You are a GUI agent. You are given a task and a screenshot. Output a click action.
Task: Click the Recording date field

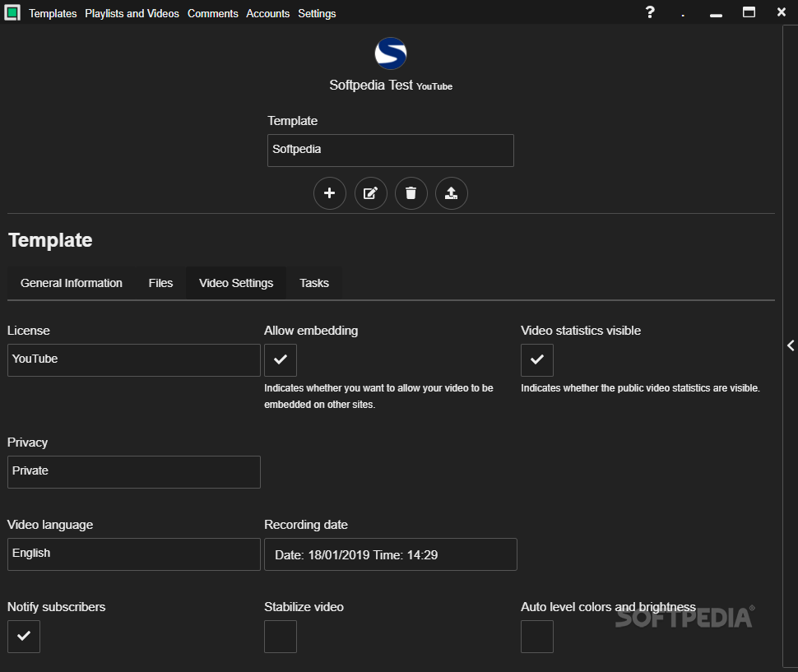(390, 554)
